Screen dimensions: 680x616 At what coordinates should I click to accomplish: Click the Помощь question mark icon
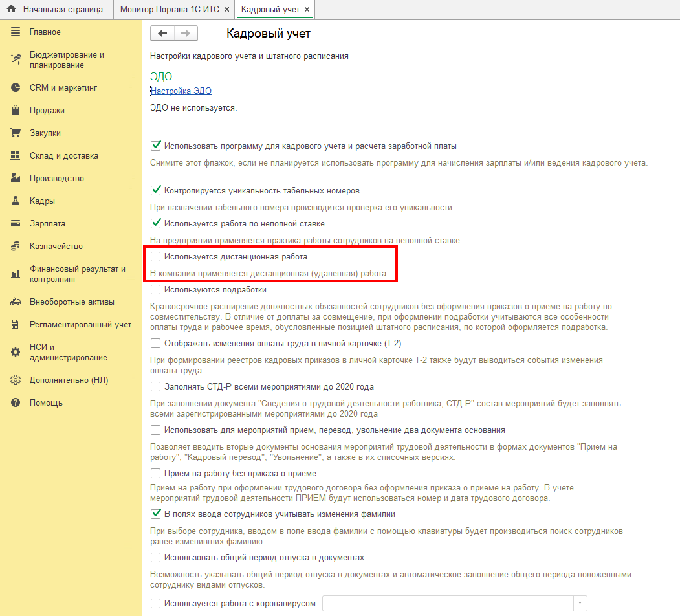coord(16,402)
